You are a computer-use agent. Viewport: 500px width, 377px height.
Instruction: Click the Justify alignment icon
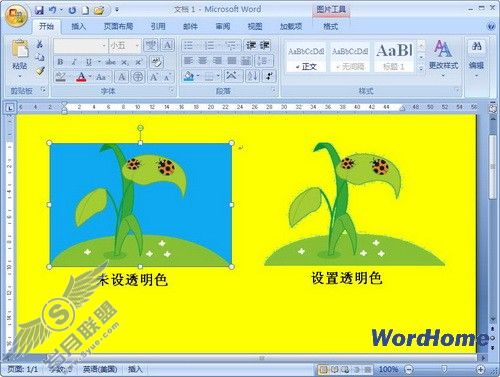(x=231, y=61)
